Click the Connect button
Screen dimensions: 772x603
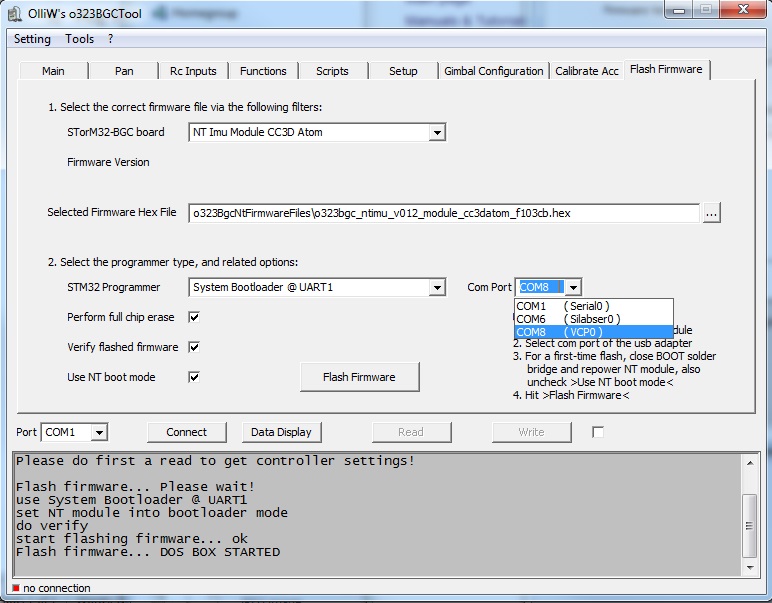pyautogui.click(x=186, y=432)
